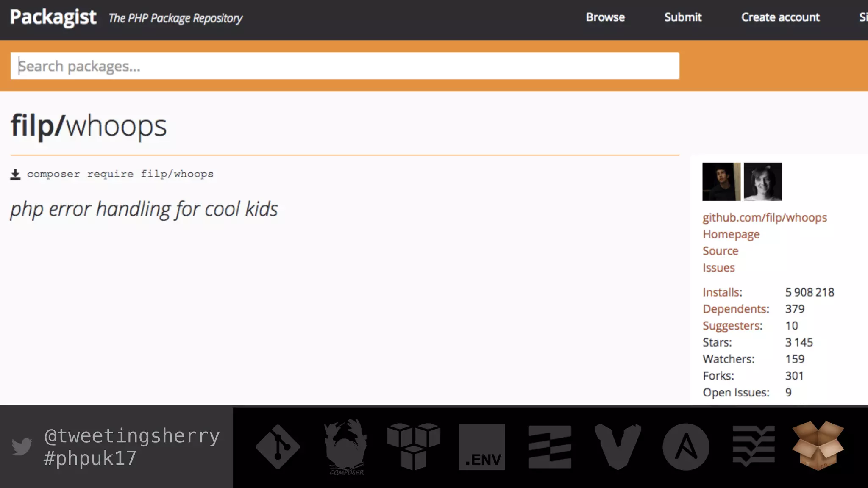Open the Homepage link

[x=731, y=234]
